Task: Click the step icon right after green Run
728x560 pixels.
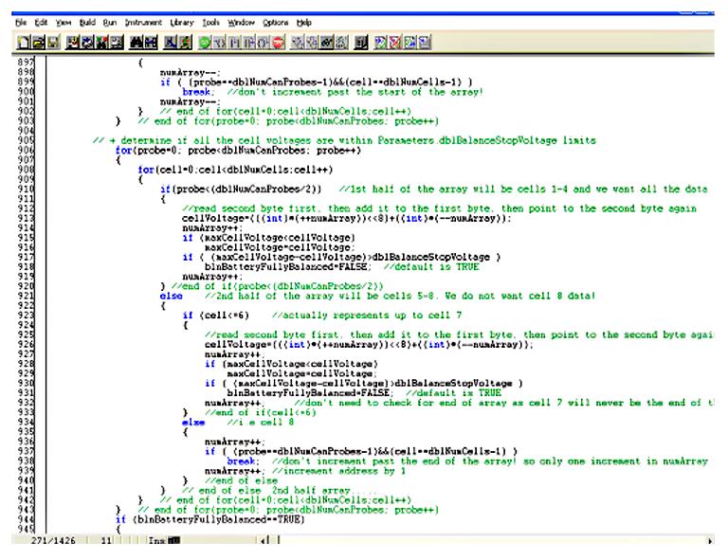Action: [x=219, y=43]
